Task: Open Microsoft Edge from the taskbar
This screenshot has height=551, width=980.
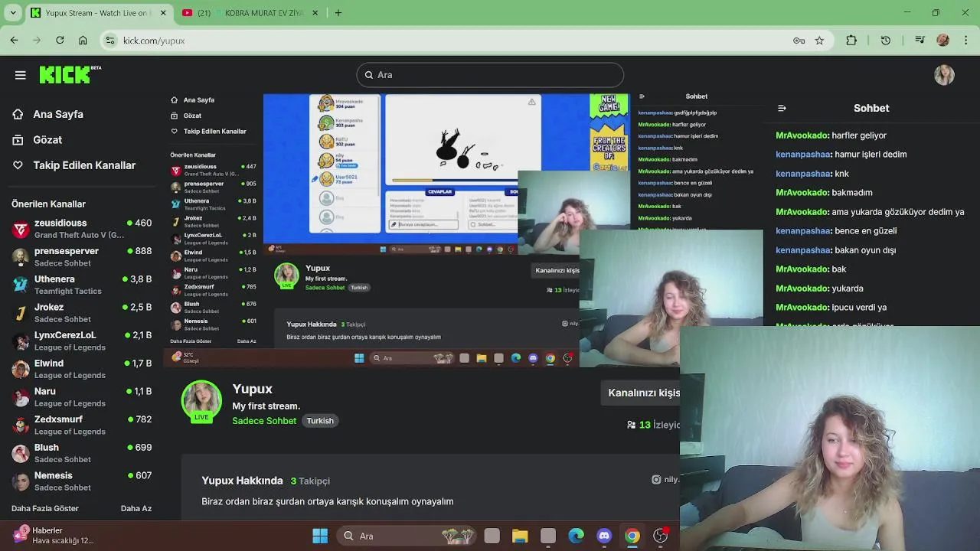Action: pyautogui.click(x=576, y=536)
